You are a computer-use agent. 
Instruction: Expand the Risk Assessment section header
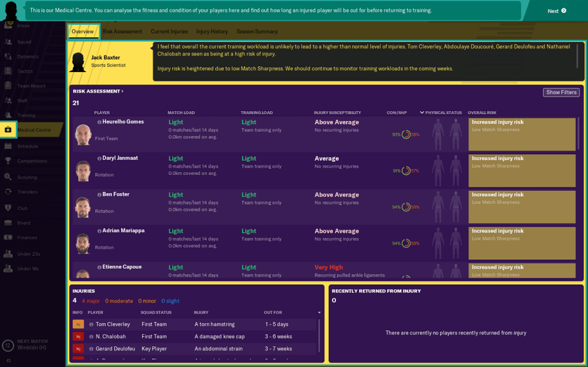[x=98, y=91]
